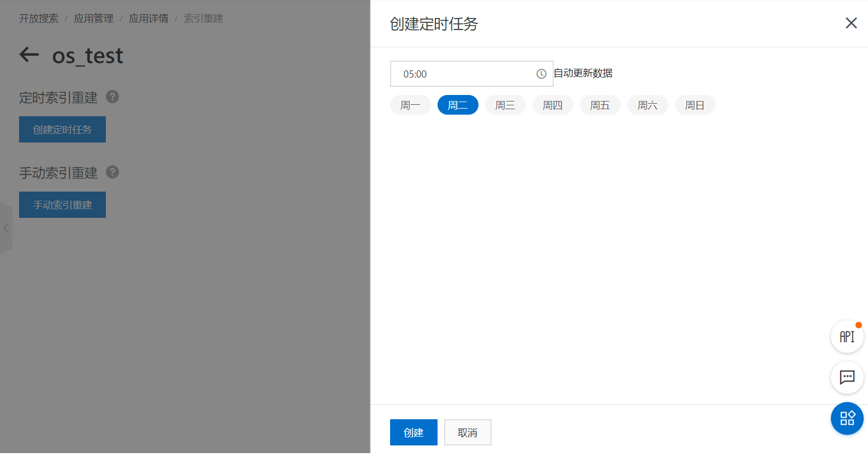Open the blue apps grid floating button
The width and height of the screenshot is (868, 464).
click(x=847, y=419)
